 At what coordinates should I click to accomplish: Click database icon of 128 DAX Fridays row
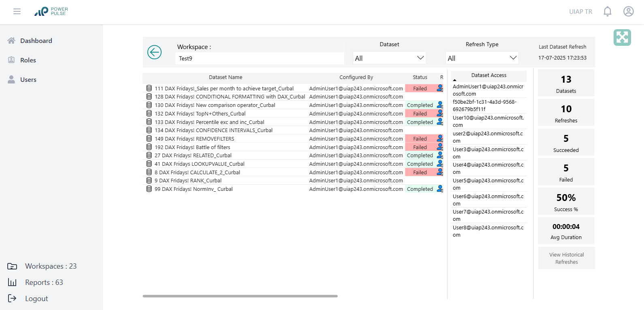point(149,96)
